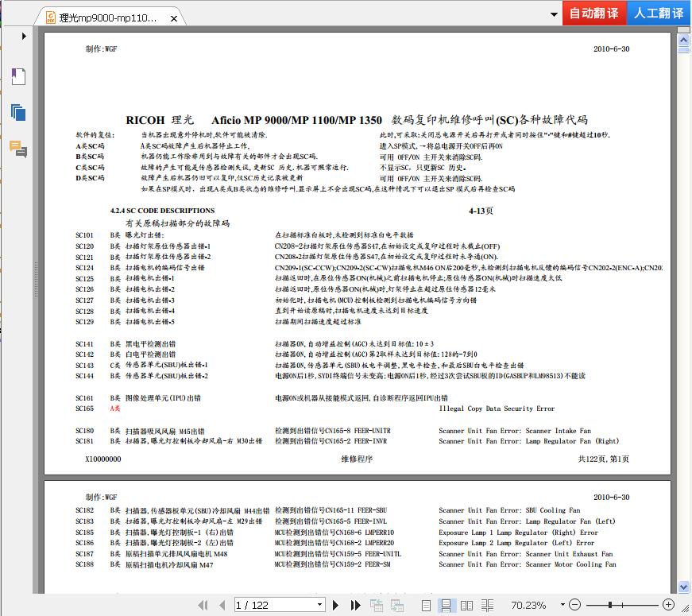Click the RICOH 理光 title text
692x616 pixels.
pyautogui.click(x=160, y=120)
